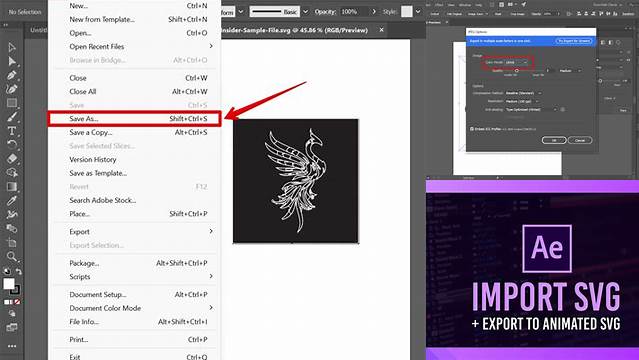The height and width of the screenshot is (360, 639).
Task: Select the Gradient tool
Action: coord(12,186)
